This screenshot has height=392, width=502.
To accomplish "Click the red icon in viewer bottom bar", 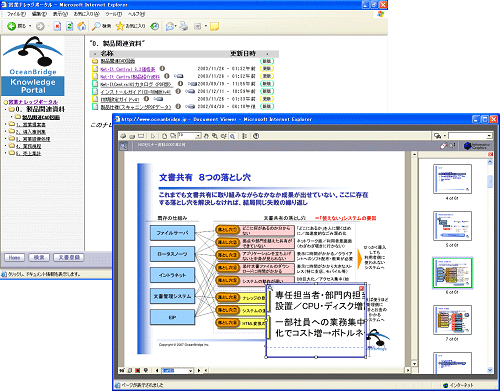I will [x=138, y=370].
